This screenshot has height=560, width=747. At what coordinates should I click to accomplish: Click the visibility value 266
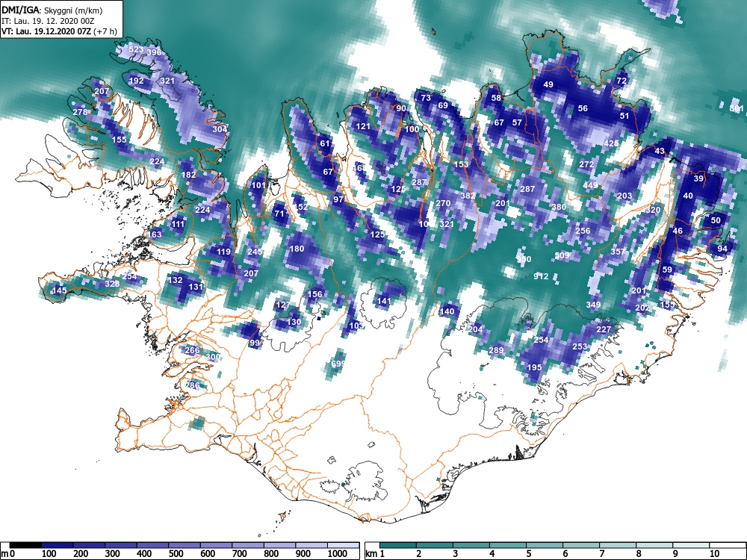192,350
